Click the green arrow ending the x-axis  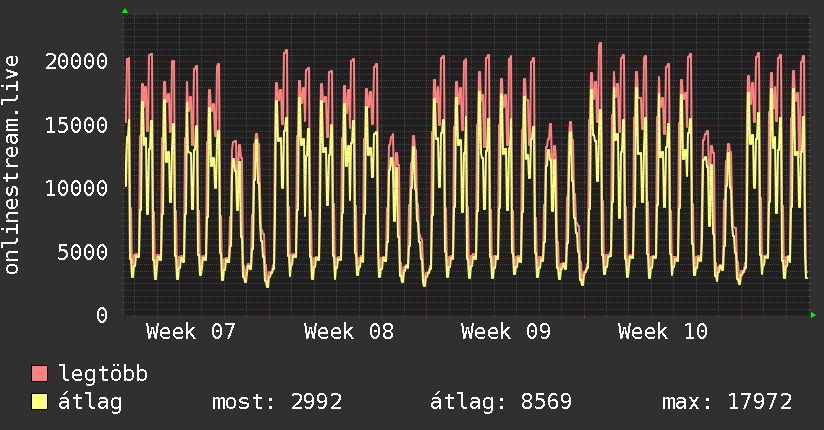(813, 315)
